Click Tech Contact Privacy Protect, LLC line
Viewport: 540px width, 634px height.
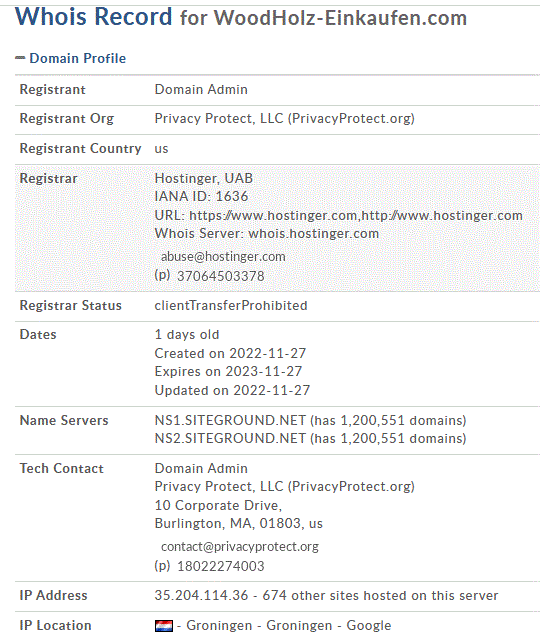(x=285, y=486)
